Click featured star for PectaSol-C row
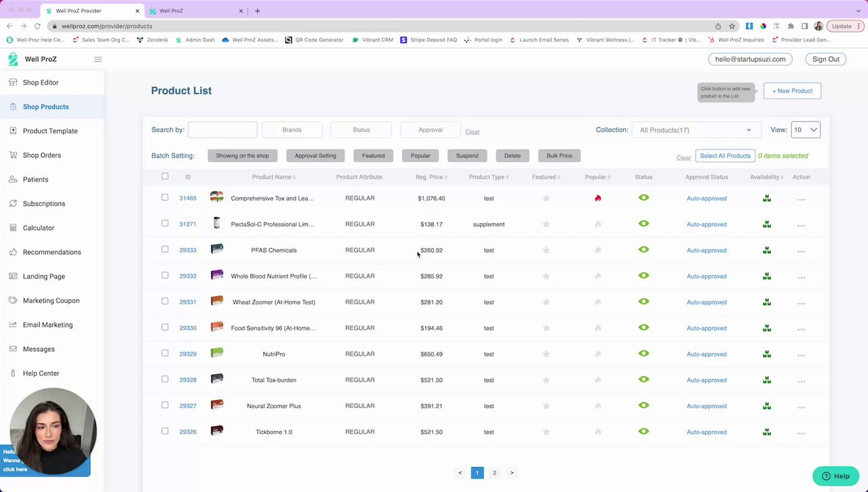This screenshot has height=492, width=868. [546, 224]
